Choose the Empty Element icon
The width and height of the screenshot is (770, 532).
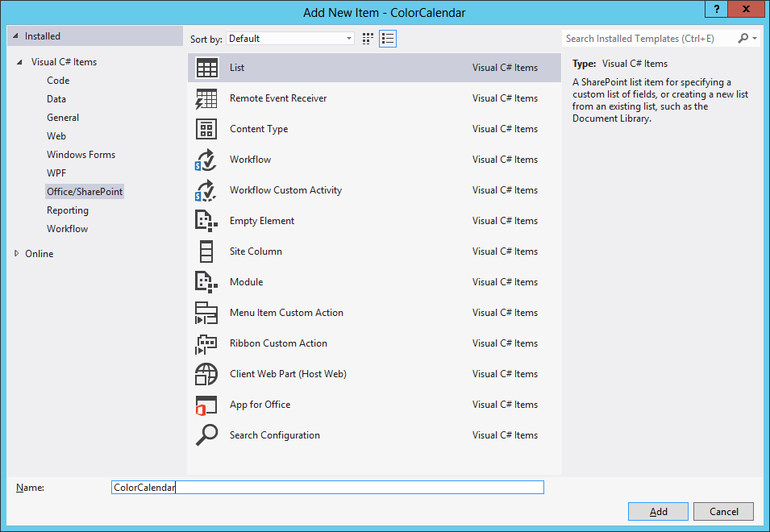coord(206,221)
